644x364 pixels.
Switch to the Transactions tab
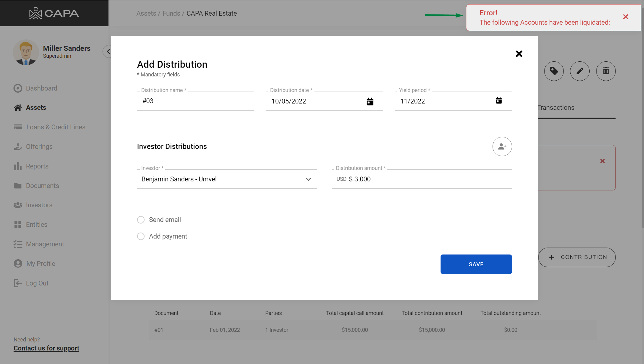(x=556, y=108)
